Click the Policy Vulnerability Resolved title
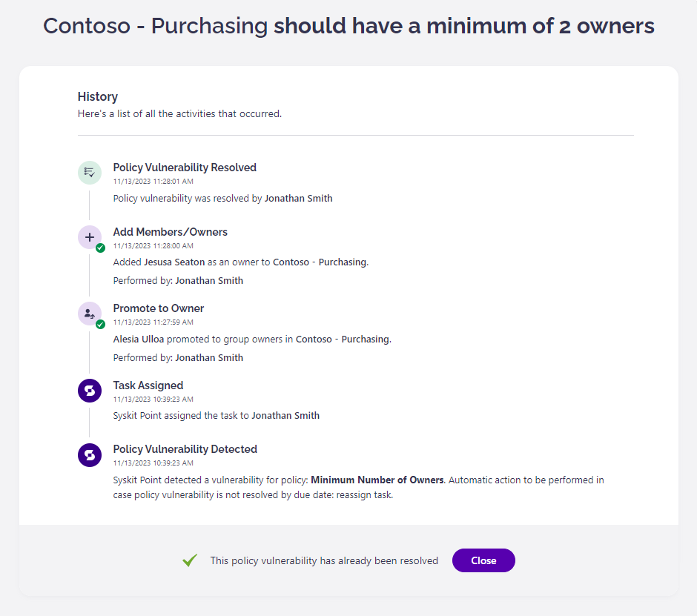 click(x=185, y=168)
